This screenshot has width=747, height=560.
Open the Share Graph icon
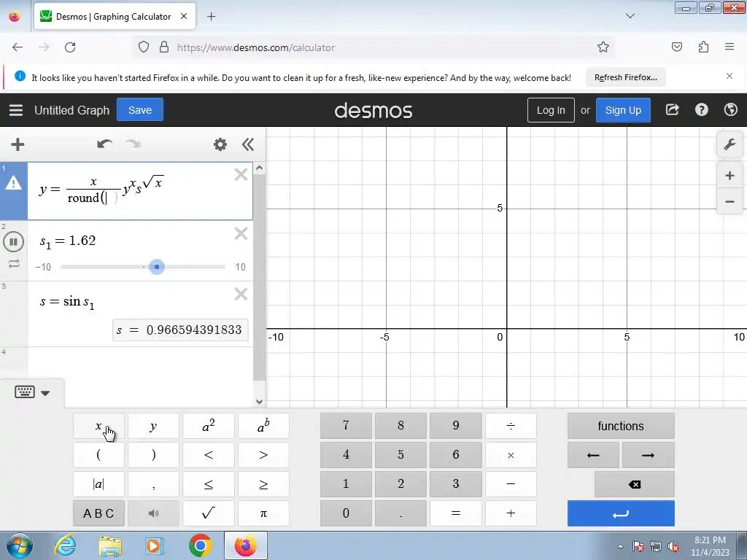point(672,110)
